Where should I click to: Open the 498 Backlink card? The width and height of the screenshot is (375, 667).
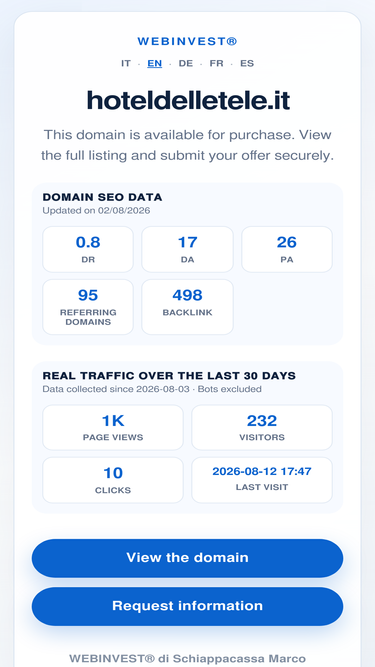tap(188, 307)
